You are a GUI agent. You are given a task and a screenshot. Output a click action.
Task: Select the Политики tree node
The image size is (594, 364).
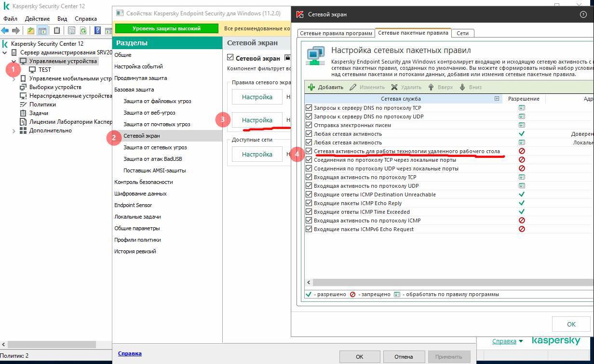[x=42, y=104]
